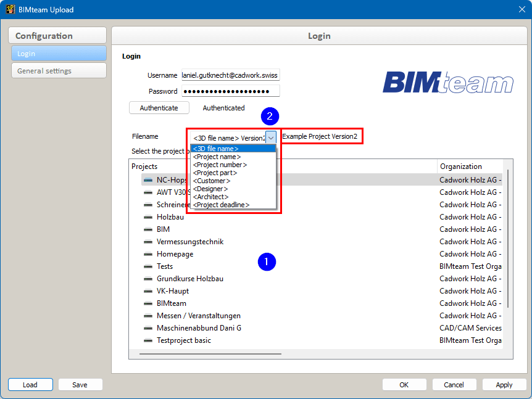Click project icon beside VK-Haupt row
The width and height of the screenshot is (532, 399).
[148, 291]
